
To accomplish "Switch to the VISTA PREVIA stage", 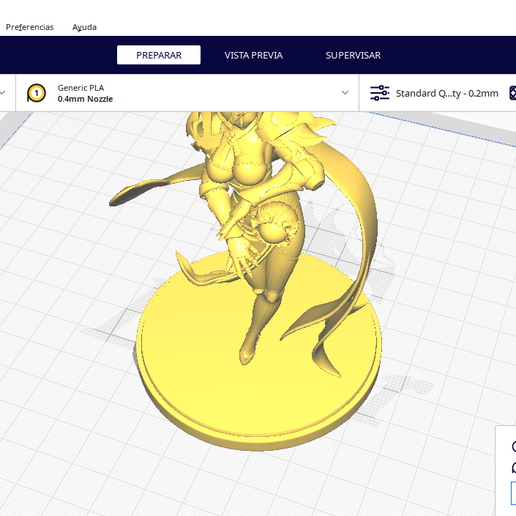I will (254, 55).
